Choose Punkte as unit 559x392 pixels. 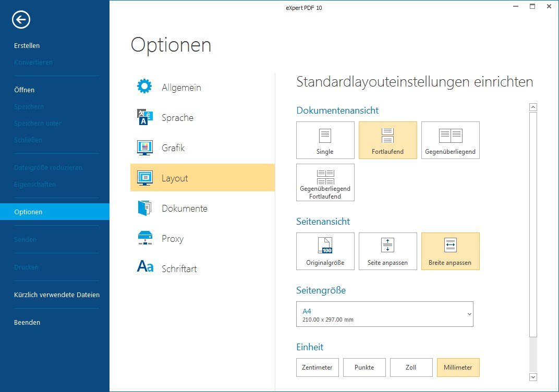pos(364,367)
